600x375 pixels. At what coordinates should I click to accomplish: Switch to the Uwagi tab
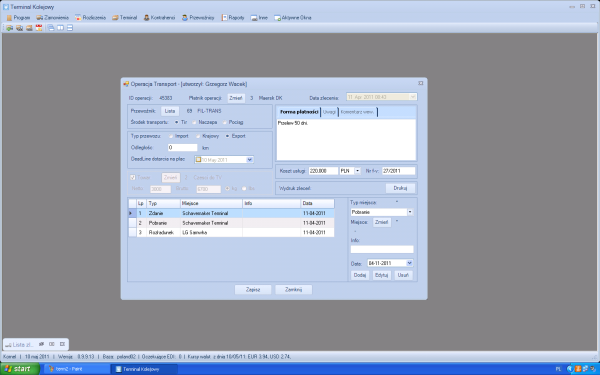(x=329, y=112)
